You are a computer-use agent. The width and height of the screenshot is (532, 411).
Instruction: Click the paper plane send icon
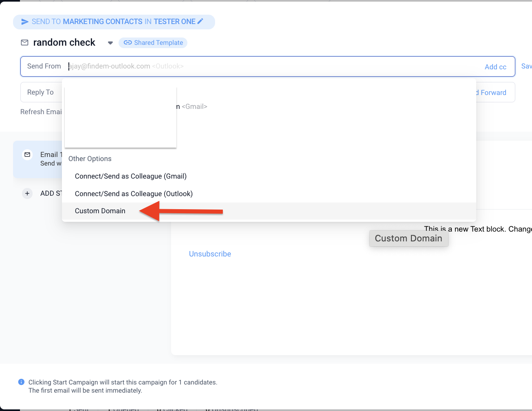25,22
